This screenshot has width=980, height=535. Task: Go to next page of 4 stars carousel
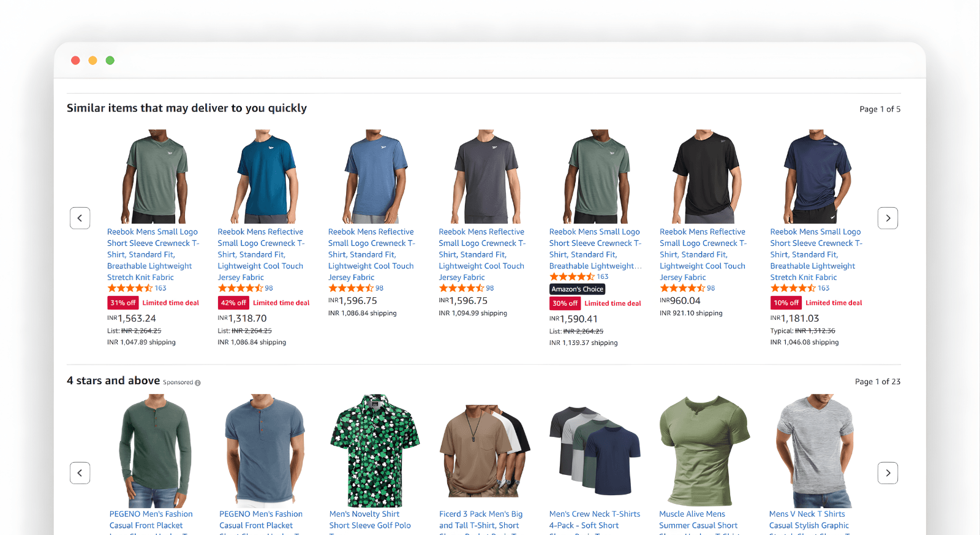click(888, 473)
